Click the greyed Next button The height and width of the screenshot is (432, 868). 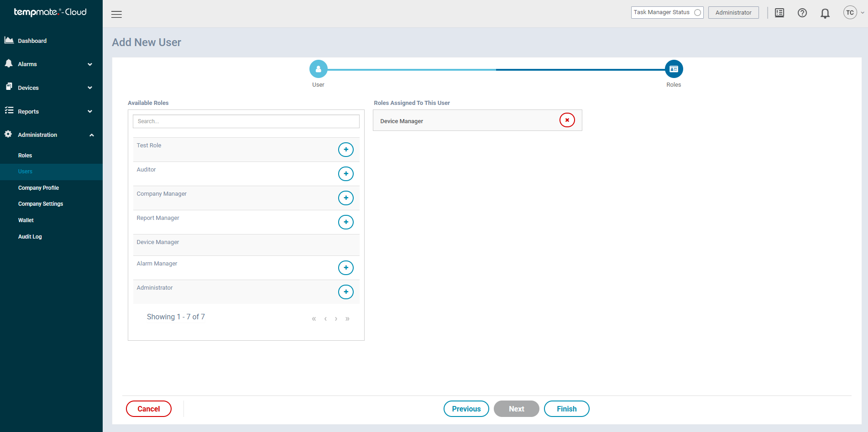[x=517, y=409]
